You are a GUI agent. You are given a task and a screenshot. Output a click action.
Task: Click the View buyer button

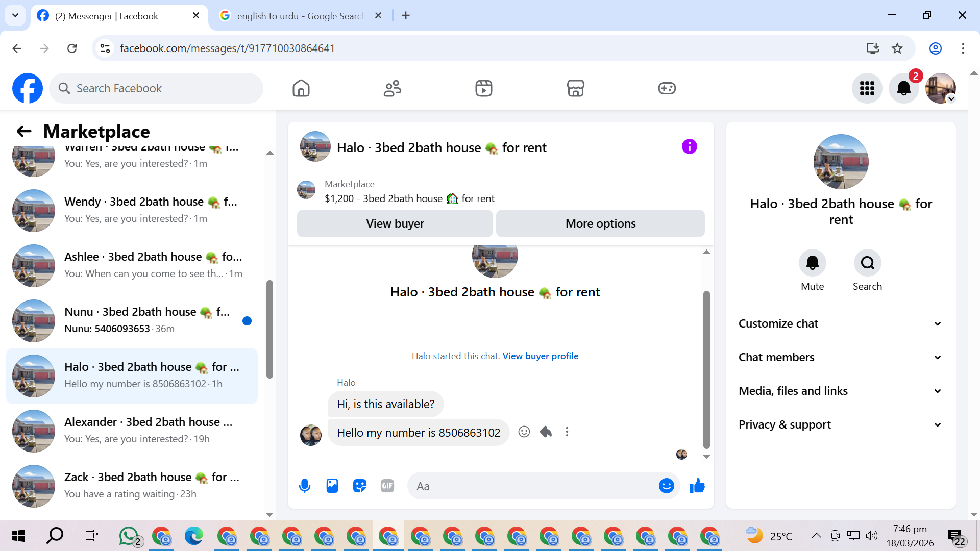[x=395, y=223]
